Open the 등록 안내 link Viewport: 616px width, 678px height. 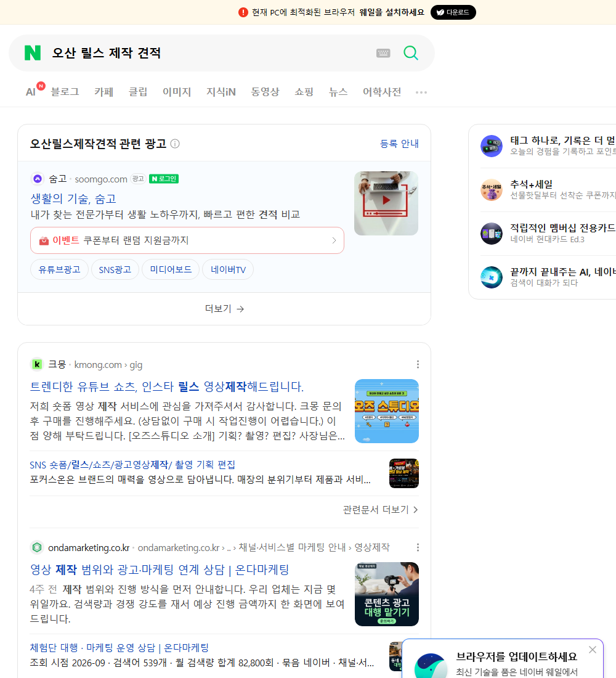click(399, 144)
